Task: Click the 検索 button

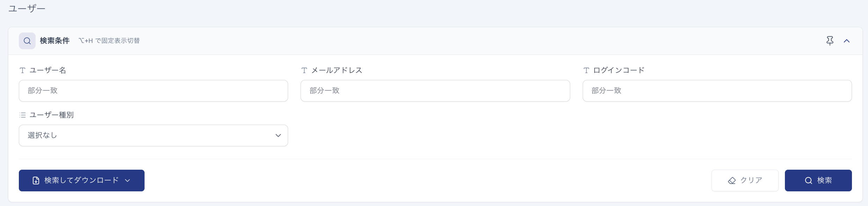Action: coord(818,181)
